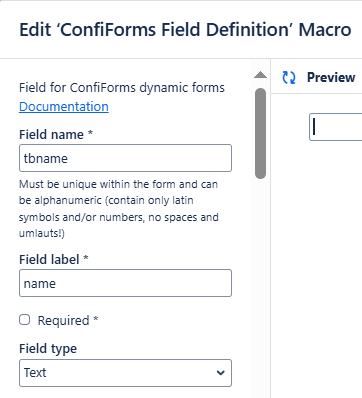Image resolution: width=362 pixels, height=398 pixels.
Task: Click the chevron in the Field type box
Action: (x=220, y=373)
